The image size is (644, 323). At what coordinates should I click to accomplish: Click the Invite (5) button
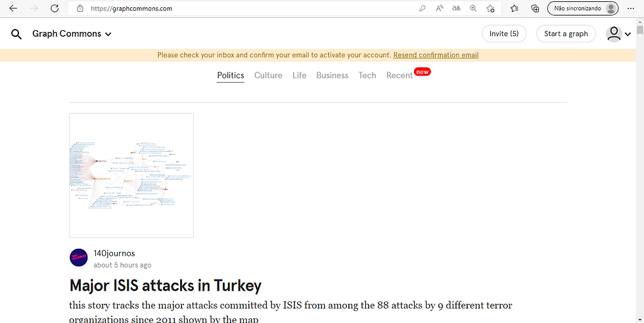click(x=504, y=34)
